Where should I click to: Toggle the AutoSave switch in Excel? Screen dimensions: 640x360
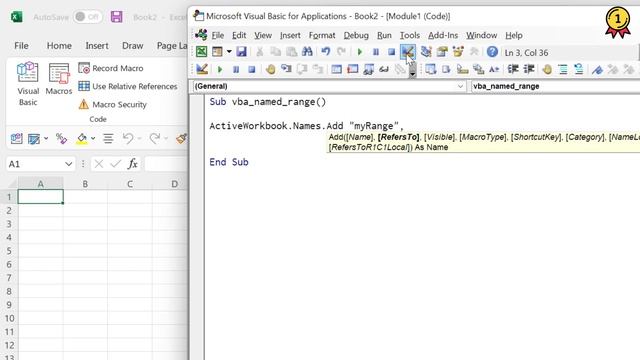88,17
